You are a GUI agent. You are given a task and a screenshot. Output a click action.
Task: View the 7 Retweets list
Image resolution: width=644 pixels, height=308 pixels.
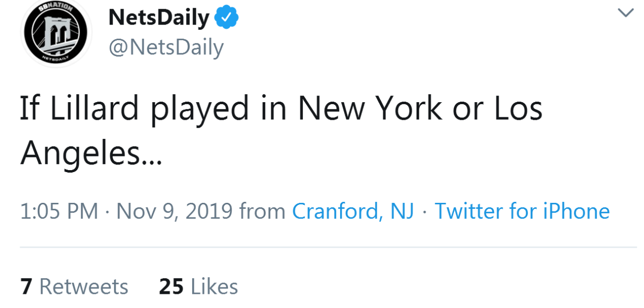[74, 287]
